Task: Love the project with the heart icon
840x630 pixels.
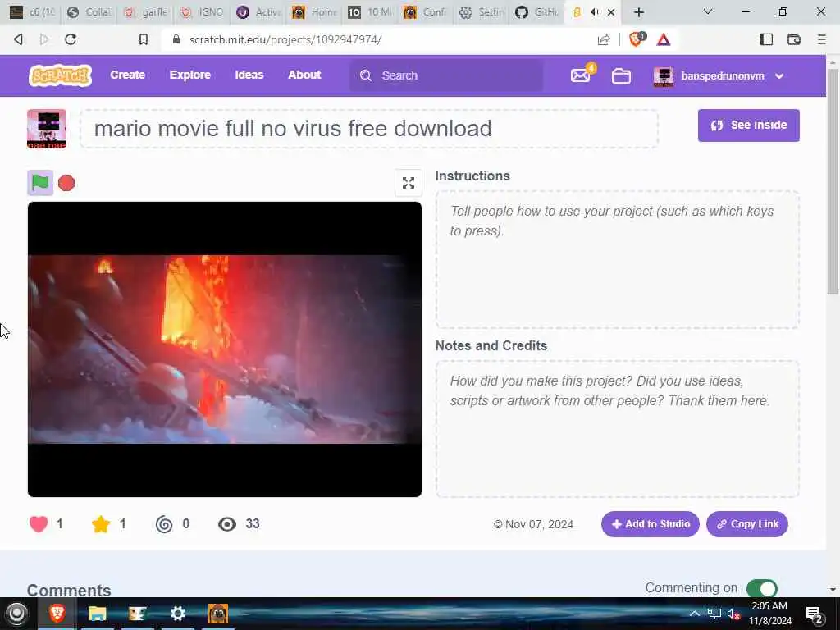Action: point(39,524)
